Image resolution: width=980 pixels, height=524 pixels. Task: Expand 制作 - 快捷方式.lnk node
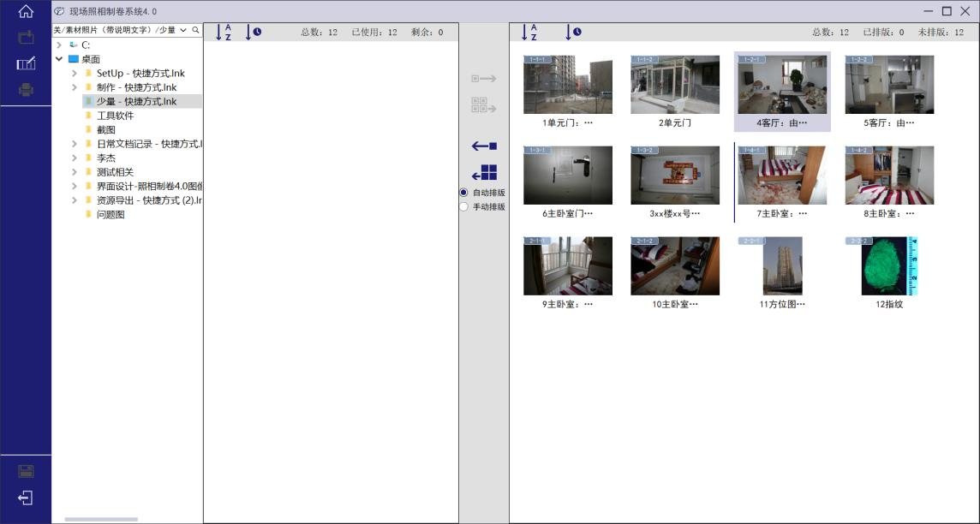click(x=74, y=87)
